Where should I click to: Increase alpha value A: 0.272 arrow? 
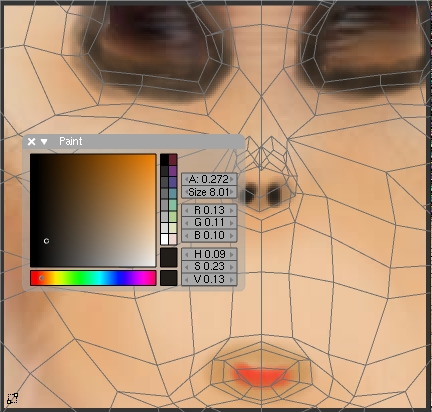coord(232,179)
